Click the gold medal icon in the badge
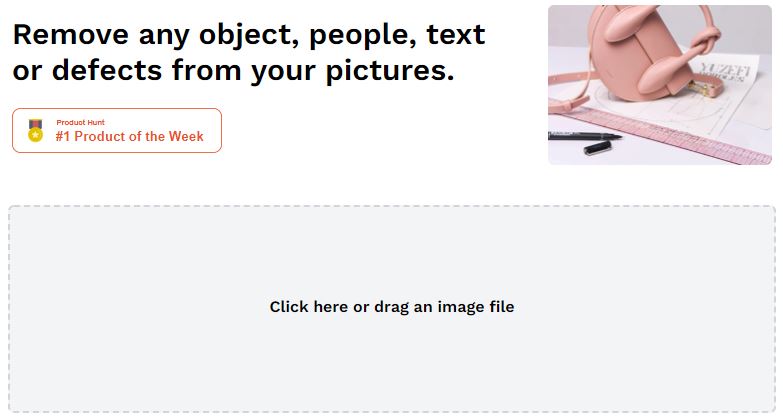Screen dimensions: 783x419 [x=35, y=130]
